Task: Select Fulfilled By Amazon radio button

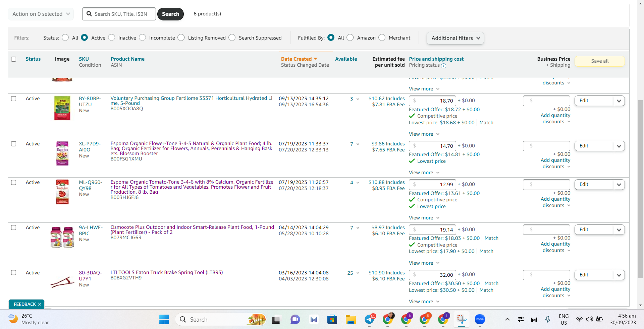Action: (x=350, y=38)
